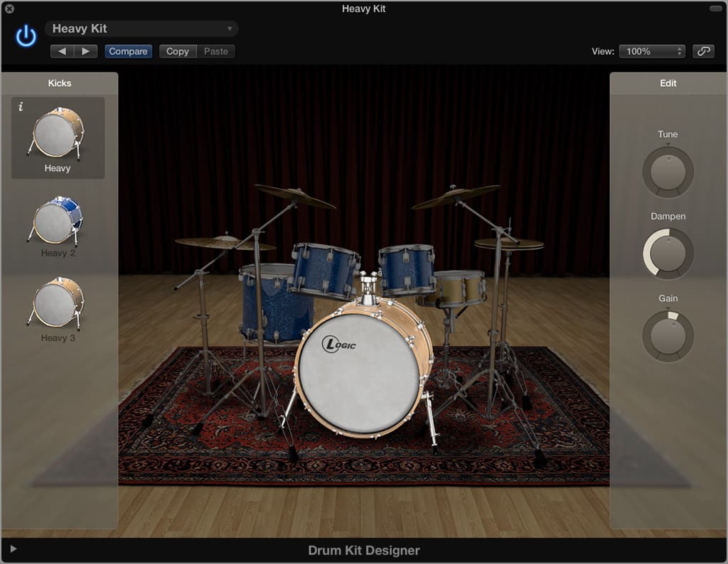The height and width of the screenshot is (564, 728).
Task: Select the Heavy 2 kick drum
Action: point(58,227)
